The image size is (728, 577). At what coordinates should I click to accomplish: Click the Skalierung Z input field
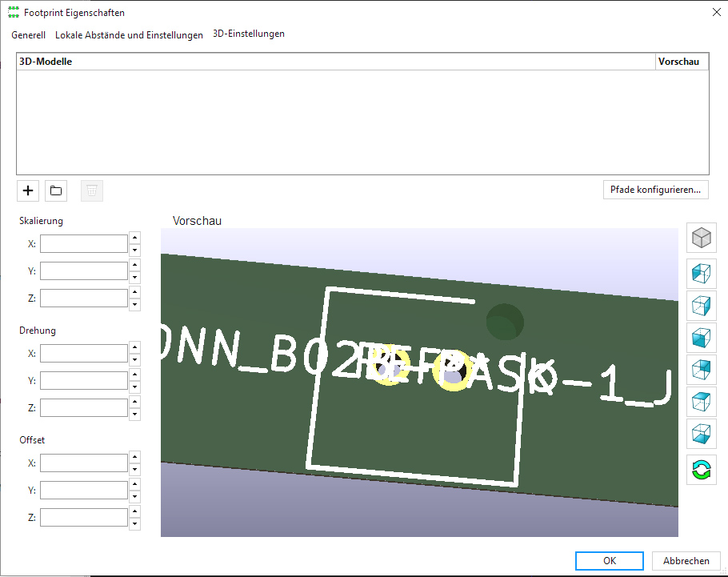pyautogui.click(x=83, y=299)
